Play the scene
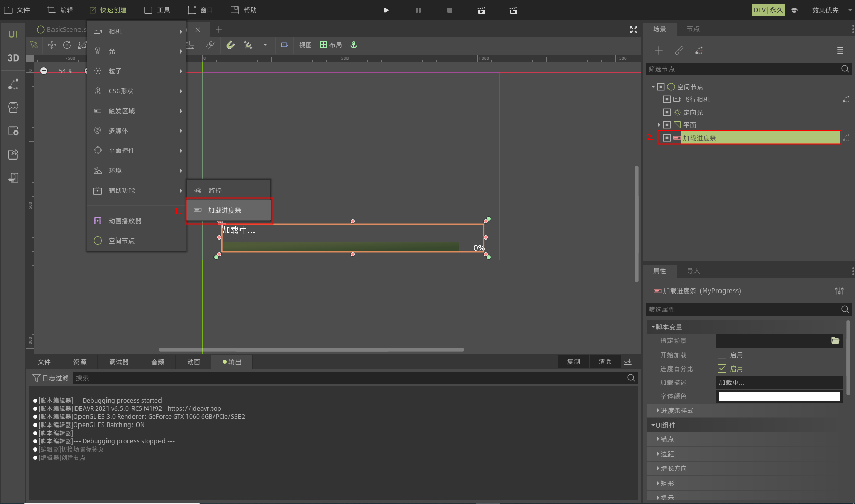855x504 pixels. [386, 10]
